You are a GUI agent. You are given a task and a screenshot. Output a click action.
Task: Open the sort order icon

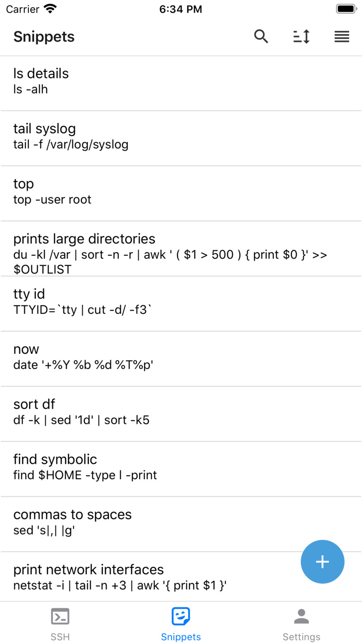[301, 37]
